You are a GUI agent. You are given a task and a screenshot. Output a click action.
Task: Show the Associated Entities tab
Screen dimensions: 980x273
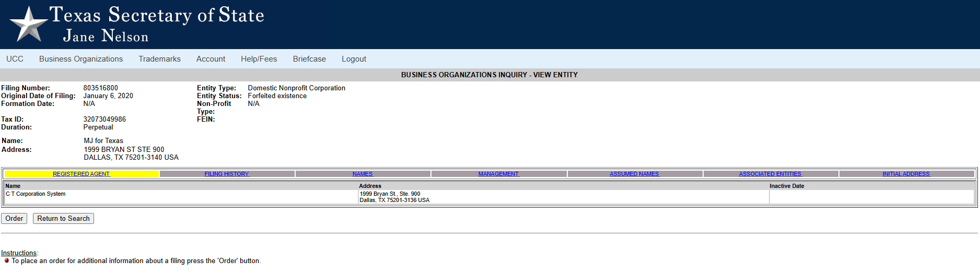click(x=770, y=174)
